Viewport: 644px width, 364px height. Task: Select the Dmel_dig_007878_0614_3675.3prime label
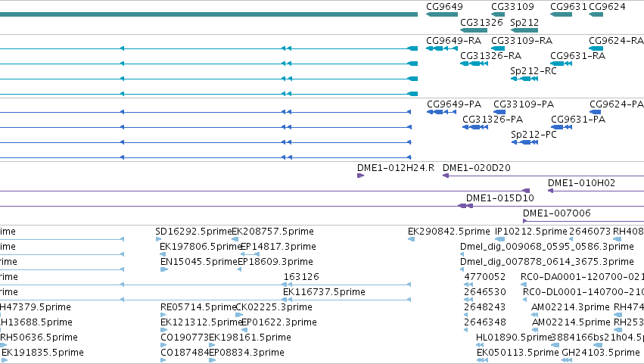click(547, 262)
